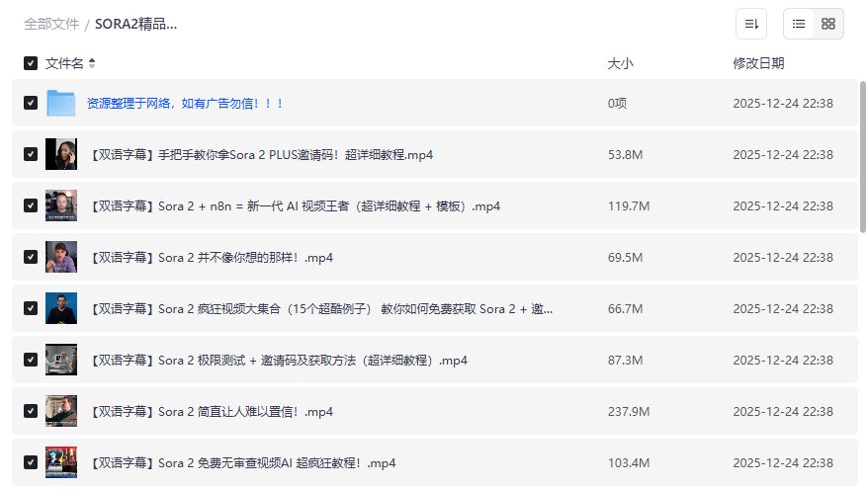
Task: Open folder 资源整理于网络，如有广告勿信
Action: (x=185, y=103)
